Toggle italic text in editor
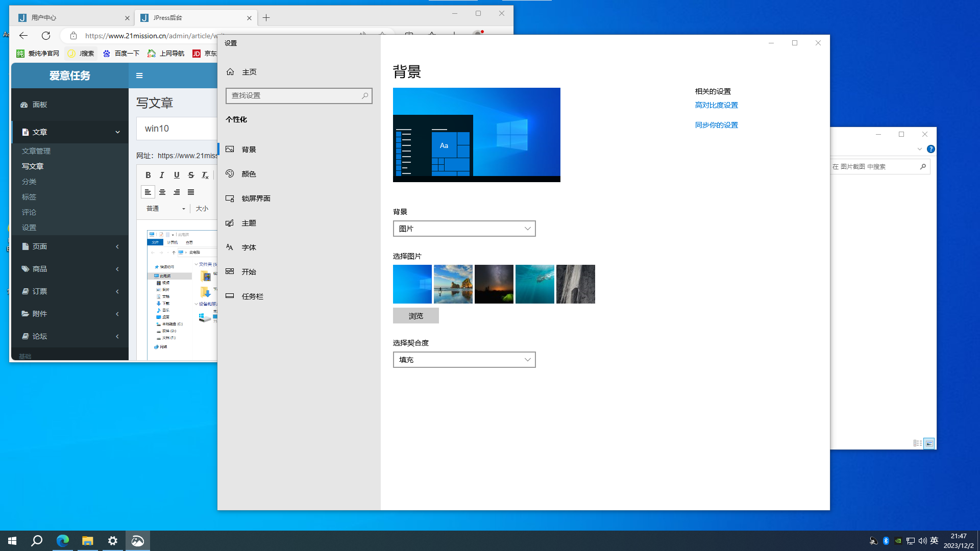980x551 pixels. [x=162, y=175]
